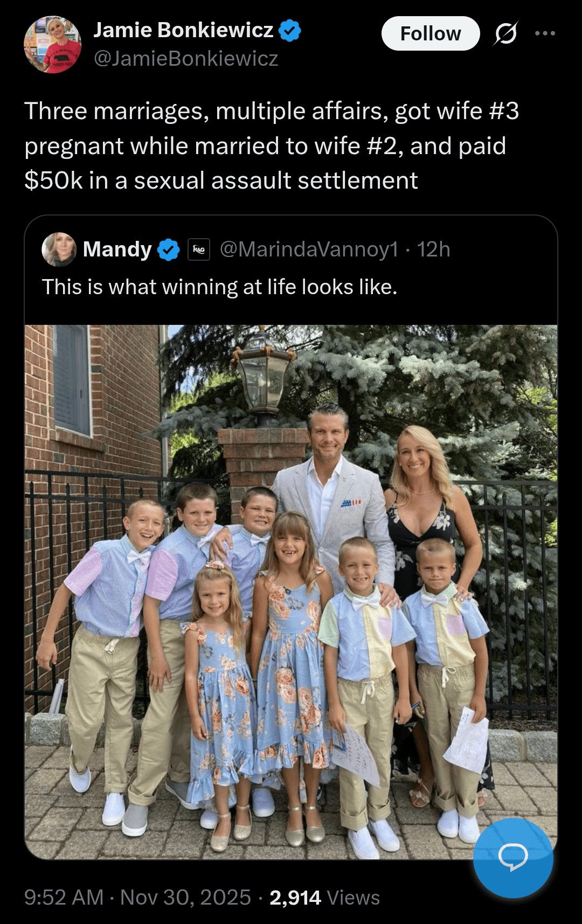Click the blue verified checkmark next to Mandy
Viewport: 582px width, 924px height.
click(168, 249)
